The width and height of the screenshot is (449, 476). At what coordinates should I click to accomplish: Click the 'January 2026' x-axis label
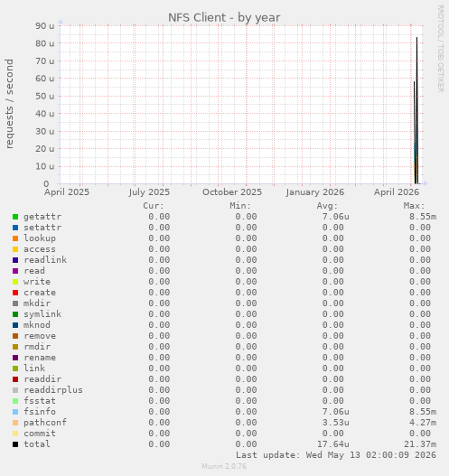point(314,192)
